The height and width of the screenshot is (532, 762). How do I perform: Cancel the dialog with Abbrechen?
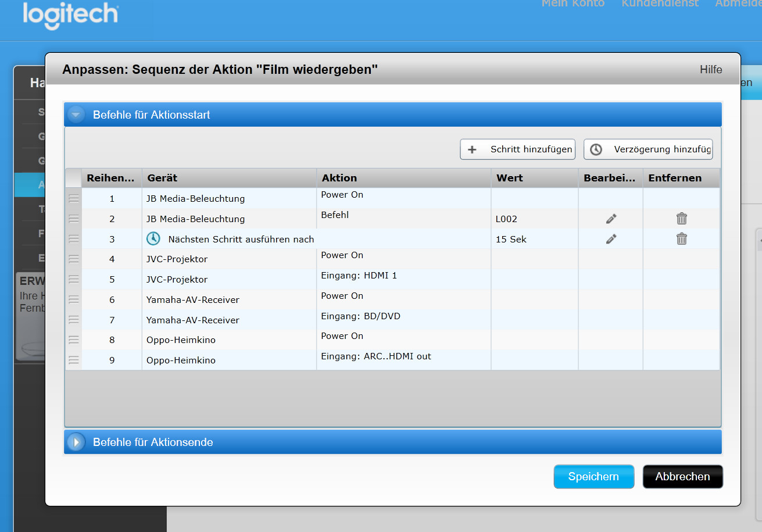tap(682, 477)
